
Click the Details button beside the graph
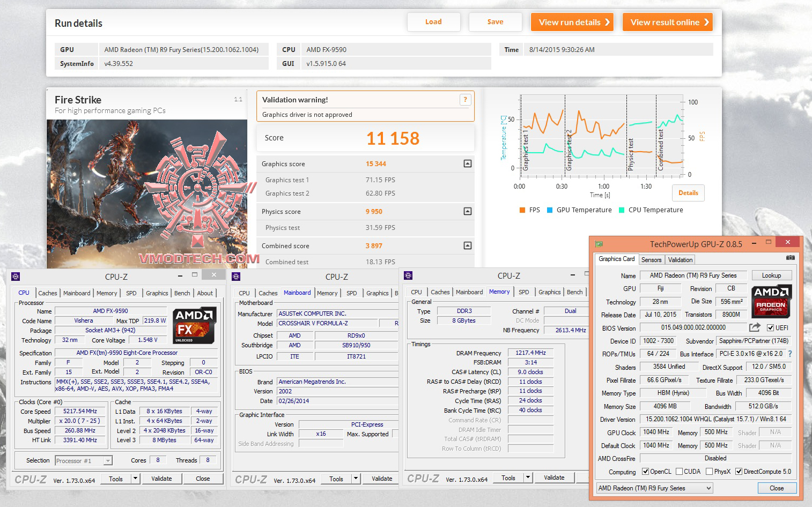point(688,193)
